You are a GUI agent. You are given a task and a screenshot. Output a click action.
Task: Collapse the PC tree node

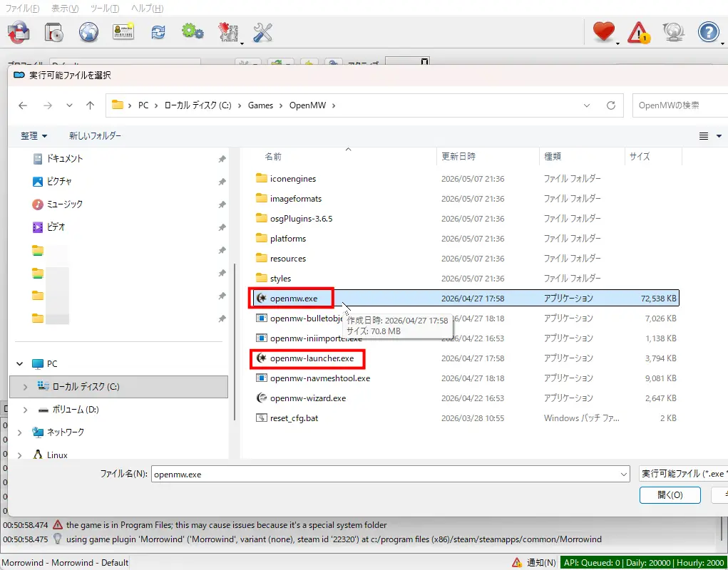click(x=19, y=364)
